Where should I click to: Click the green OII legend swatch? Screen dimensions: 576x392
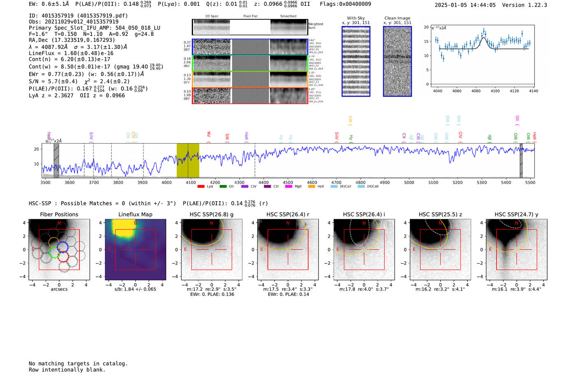click(223, 187)
